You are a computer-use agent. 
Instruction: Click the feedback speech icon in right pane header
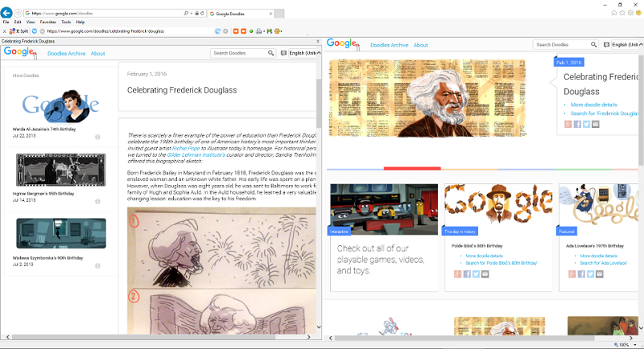(606, 44)
